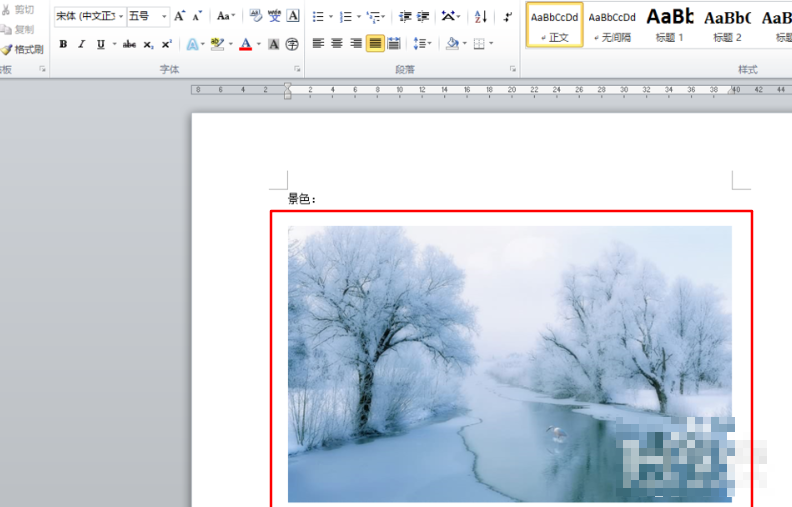This screenshot has height=507, width=792.
Task: Open the Change Case (Aa) dropdown
Action: pos(226,16)
